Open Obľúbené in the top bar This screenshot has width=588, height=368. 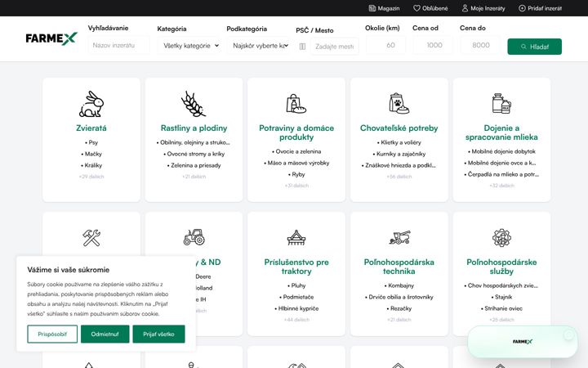click(x=430, y=8)
